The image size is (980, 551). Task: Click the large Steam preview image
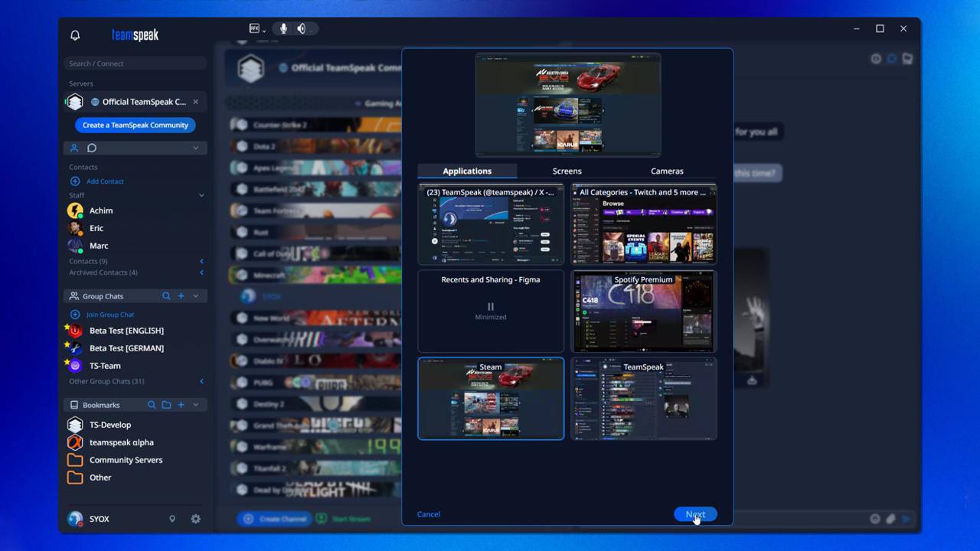(568, 106)
